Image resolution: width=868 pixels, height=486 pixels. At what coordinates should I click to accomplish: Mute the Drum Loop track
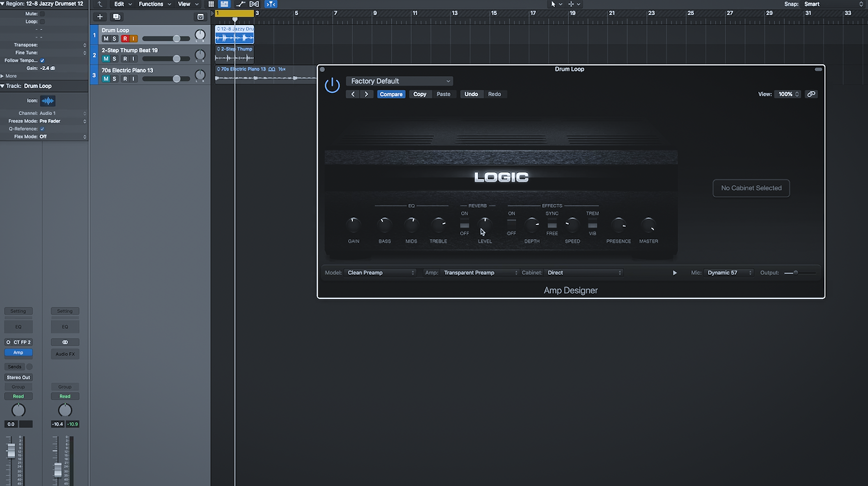coord(106,39)
